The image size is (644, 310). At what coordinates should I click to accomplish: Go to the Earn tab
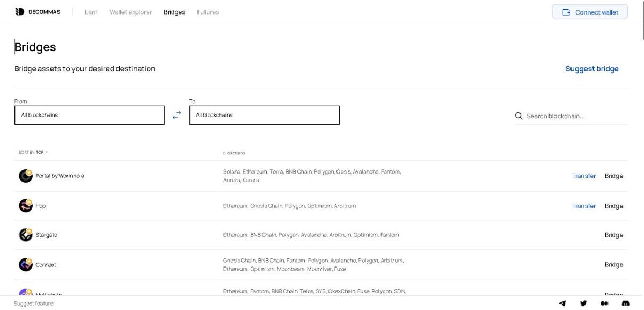coord(91,12)
